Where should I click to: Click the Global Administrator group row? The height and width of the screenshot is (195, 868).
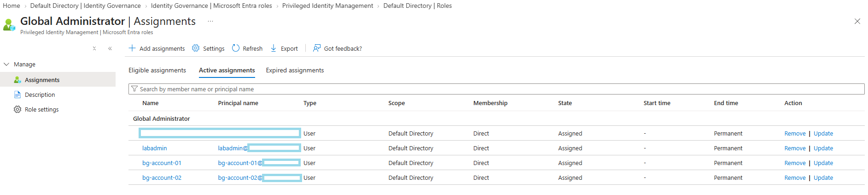click(496, 118)
